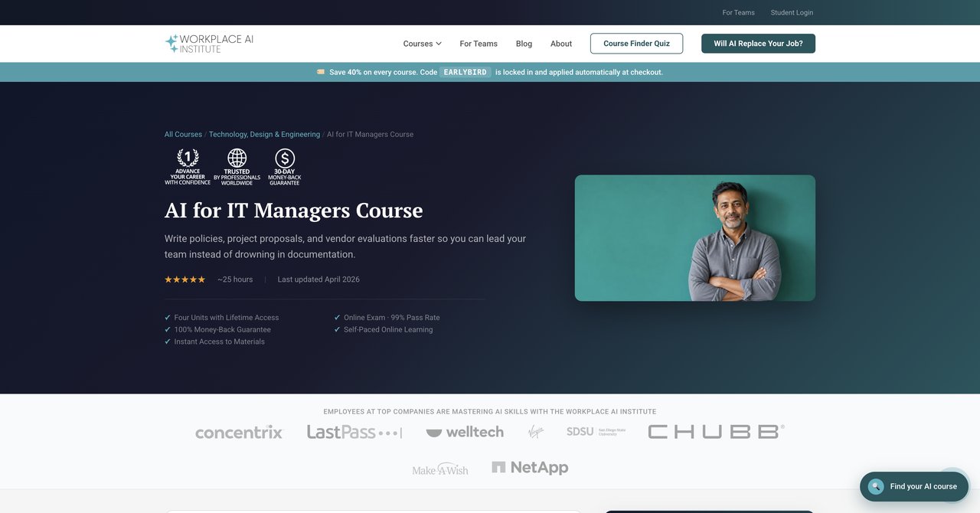Click the Concentrix company logo
Screen dimensions: 980x513
click(239, 433)
